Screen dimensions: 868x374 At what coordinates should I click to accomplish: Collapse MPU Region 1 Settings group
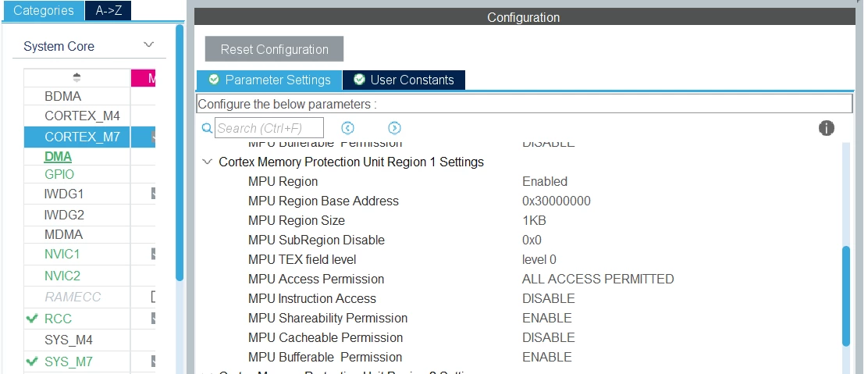(x=207, y=162)
